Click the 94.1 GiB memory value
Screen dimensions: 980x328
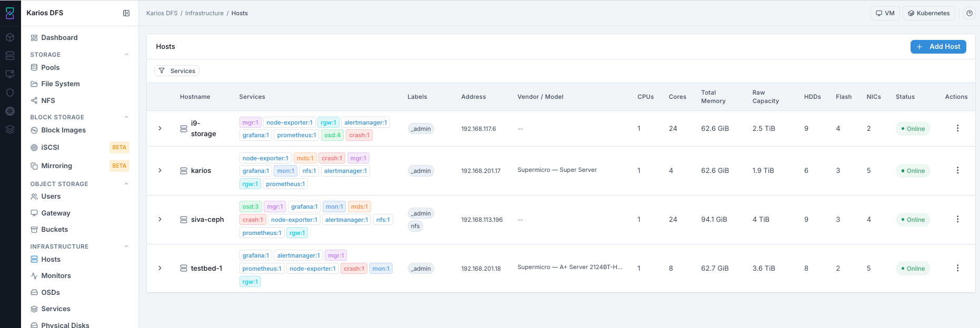tap(714, 219)
